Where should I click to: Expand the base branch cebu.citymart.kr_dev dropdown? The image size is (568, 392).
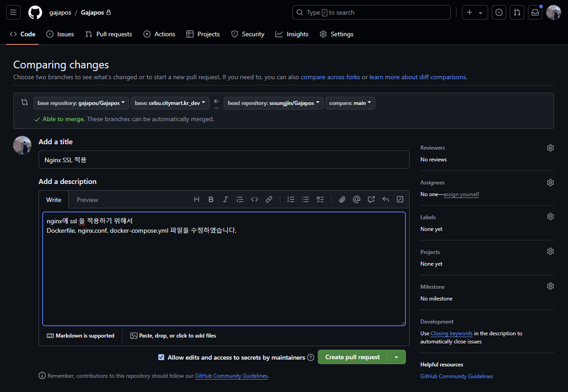click(170, 103)
